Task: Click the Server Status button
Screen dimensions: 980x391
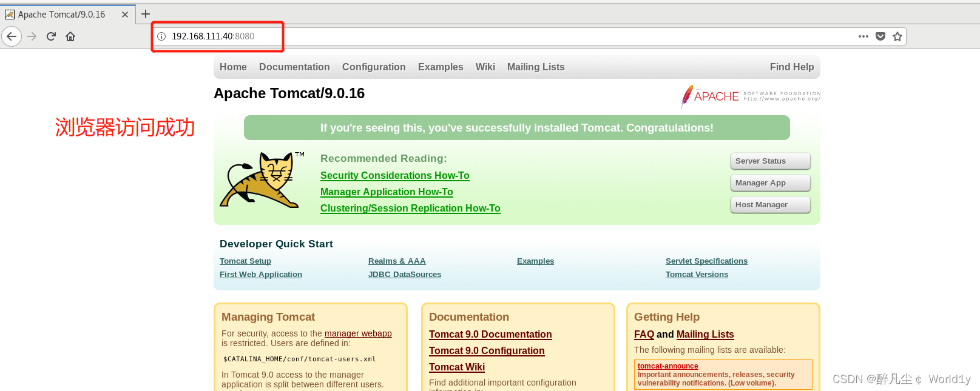Action: (x=771, y=161)
